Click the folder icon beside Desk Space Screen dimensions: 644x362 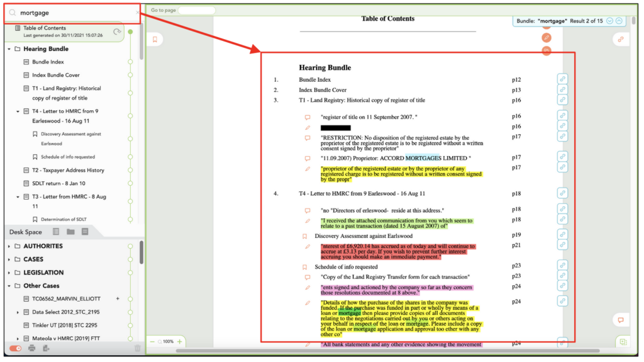(70, 232)
